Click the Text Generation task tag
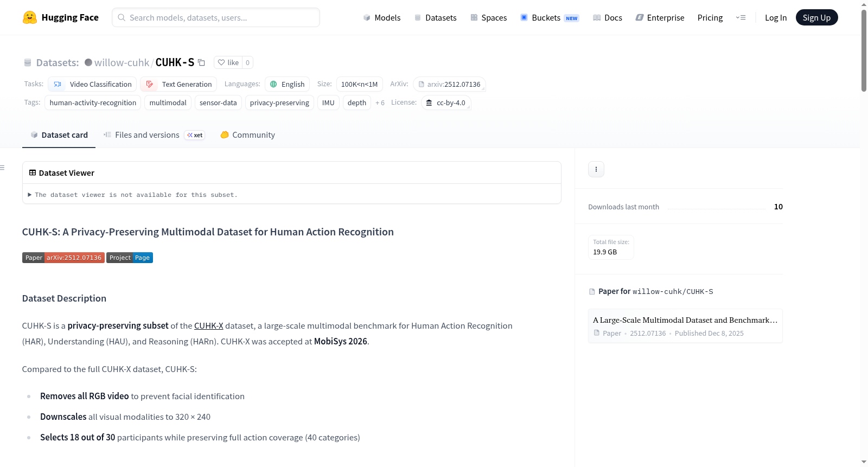 tap(178, 84)
